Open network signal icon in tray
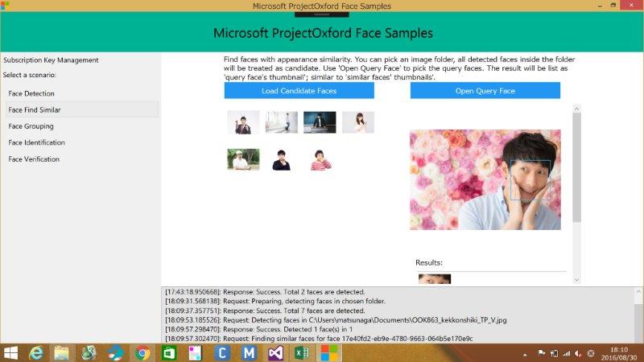 (567, 353)
